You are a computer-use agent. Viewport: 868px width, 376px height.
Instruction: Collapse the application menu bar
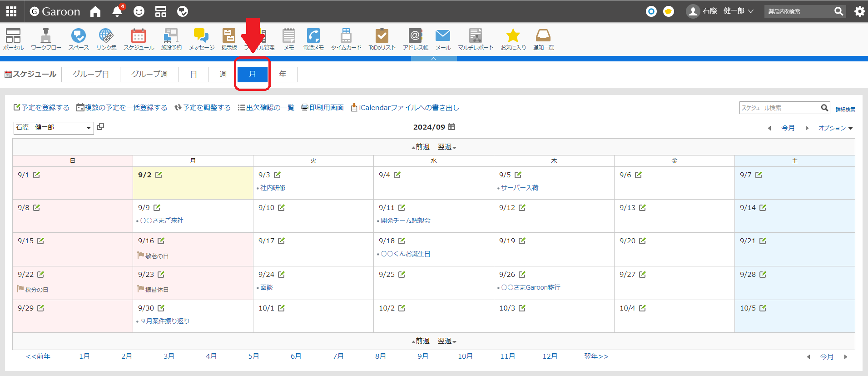pos(433,59)
